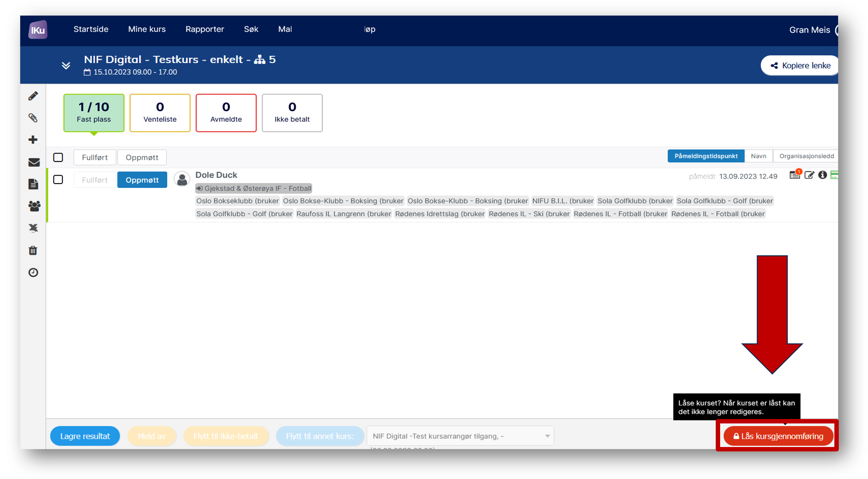Click the edit note icon for Dole Duck
The width and height of the screenshot is (868, 479).
point(809,175)
